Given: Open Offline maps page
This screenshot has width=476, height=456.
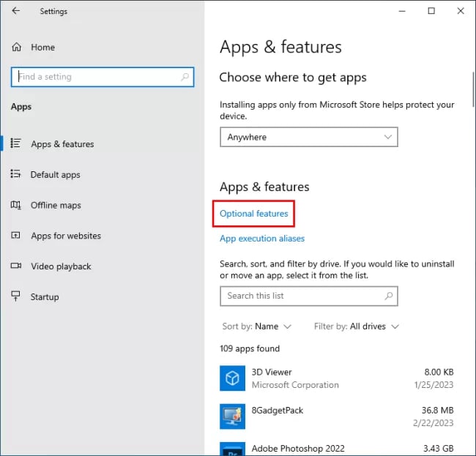Looking at the screenshot, I should [56, 206].
